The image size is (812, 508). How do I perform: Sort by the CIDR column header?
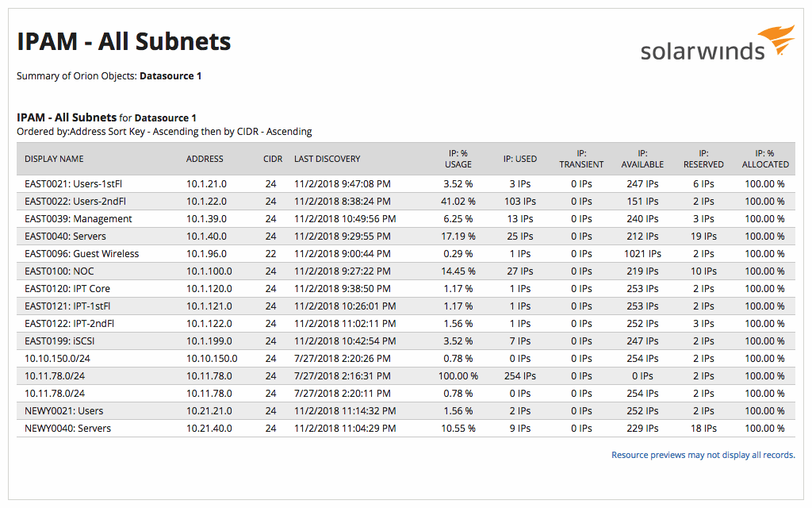[272, 159]
